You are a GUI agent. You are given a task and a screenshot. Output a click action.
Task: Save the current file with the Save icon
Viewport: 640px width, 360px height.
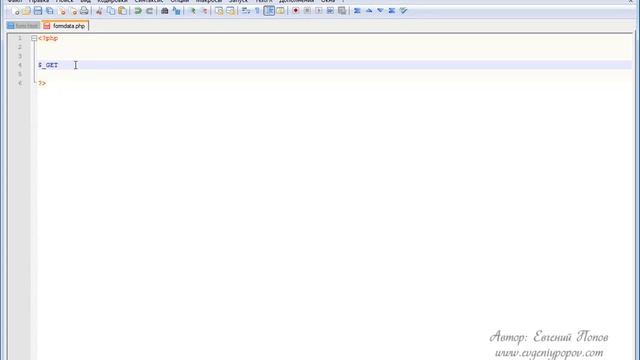[x=38, y=11]
